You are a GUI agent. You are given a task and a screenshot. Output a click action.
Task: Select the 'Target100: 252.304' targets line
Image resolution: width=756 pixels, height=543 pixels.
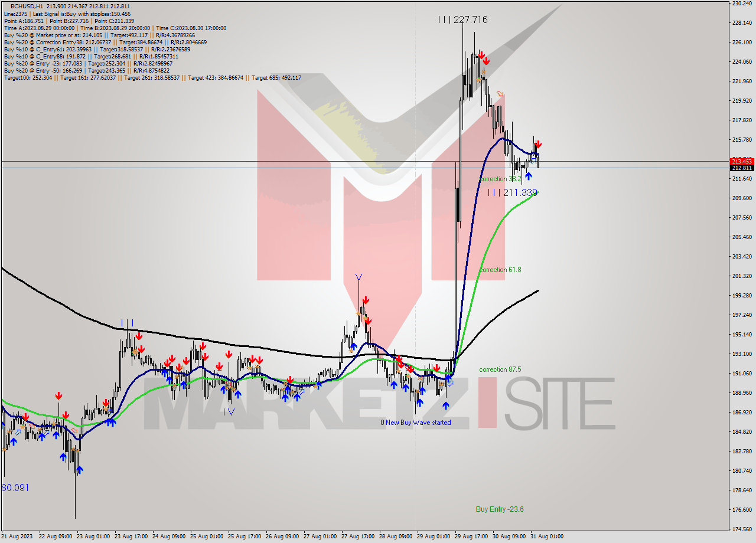pyautogui.click(x=152, y=77)
